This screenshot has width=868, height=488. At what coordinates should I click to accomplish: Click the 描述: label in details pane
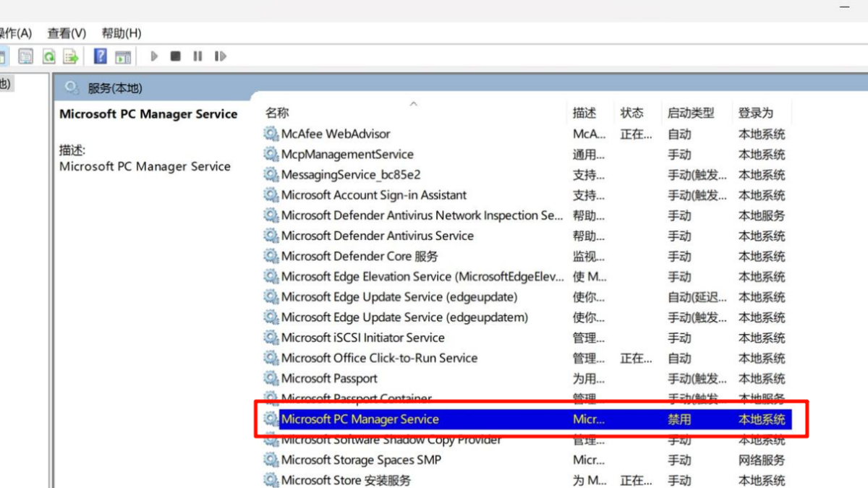tap(72, 150)
